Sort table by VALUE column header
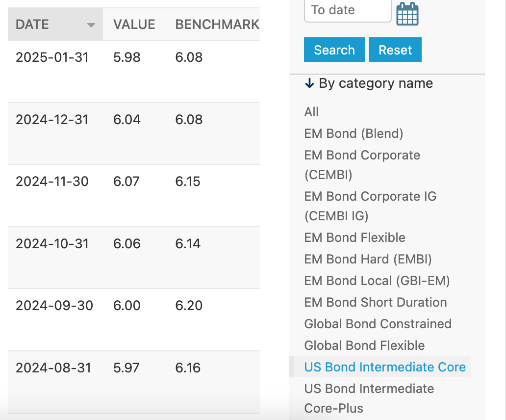506x420 pixels. pos(134,25)
